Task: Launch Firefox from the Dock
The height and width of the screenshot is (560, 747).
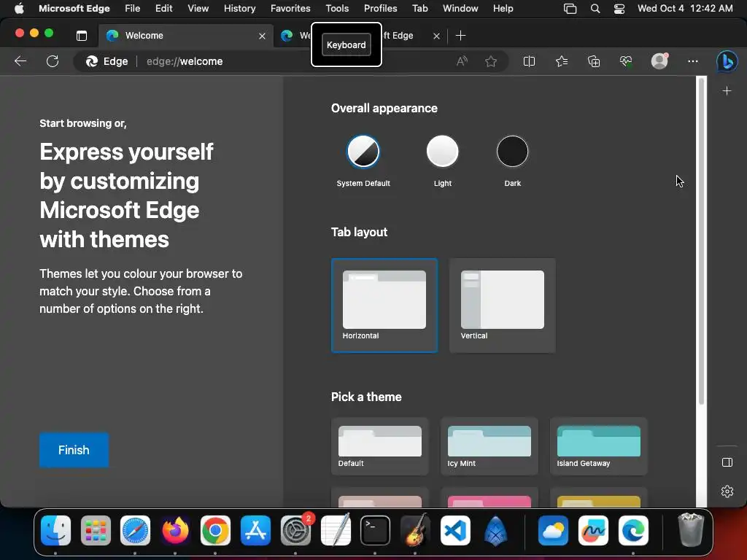Action: pyautogui.click(x=175, y=530)
